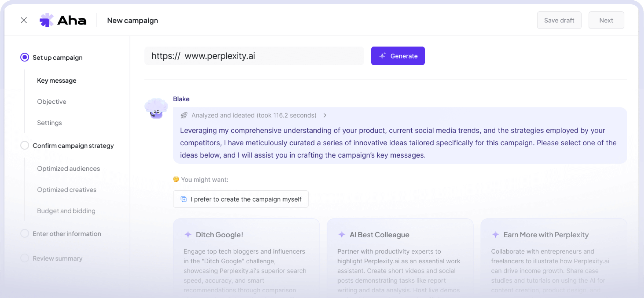644x298 pixels.
Task: Click the copy-plus icon in prefer myself button
Action: 184,199
